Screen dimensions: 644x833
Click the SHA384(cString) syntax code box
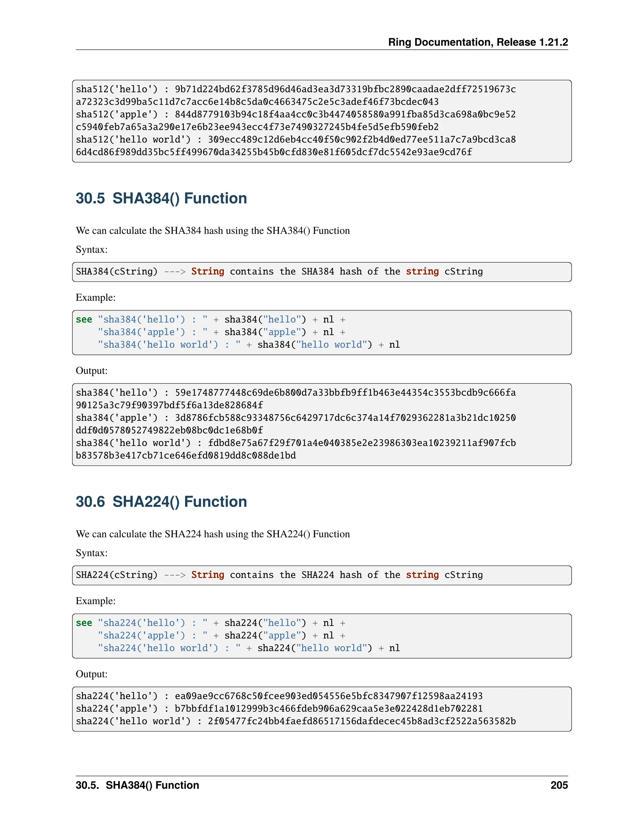coord(321,272)
